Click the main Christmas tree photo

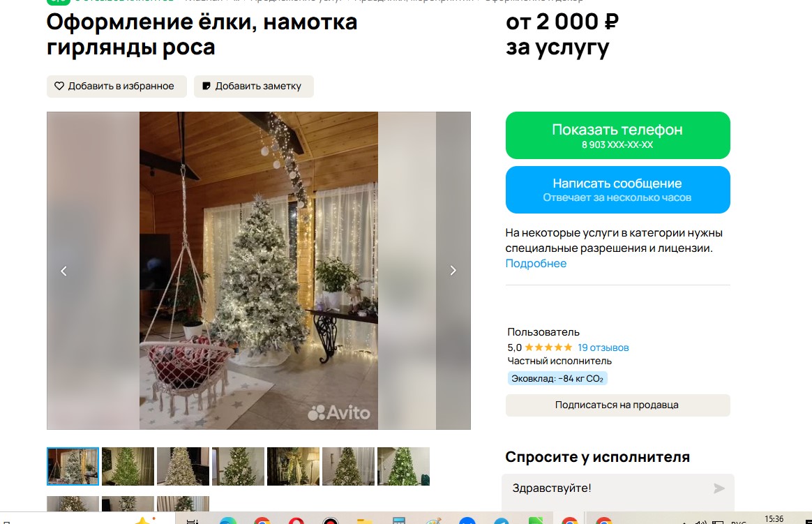[259, 270]
